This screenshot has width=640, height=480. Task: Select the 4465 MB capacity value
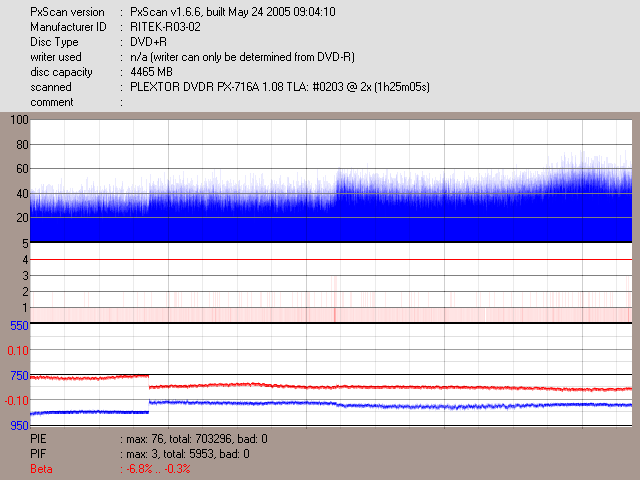tap(151, 72)
